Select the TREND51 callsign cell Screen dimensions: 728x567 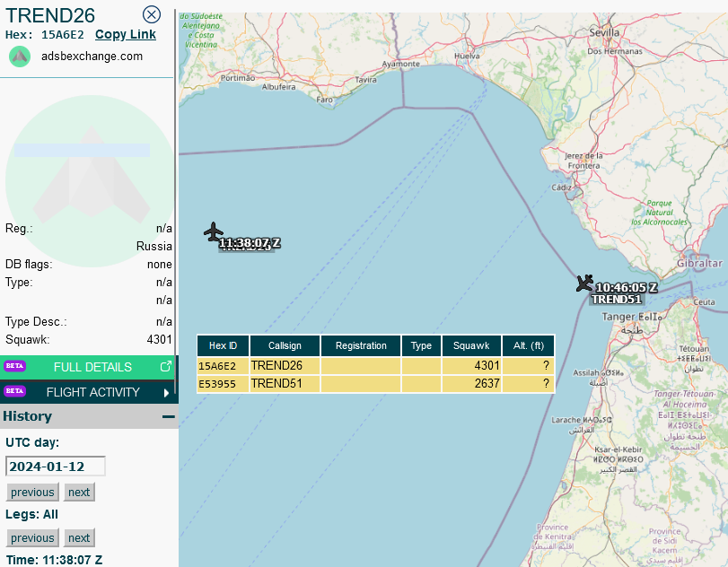[285, 384]
